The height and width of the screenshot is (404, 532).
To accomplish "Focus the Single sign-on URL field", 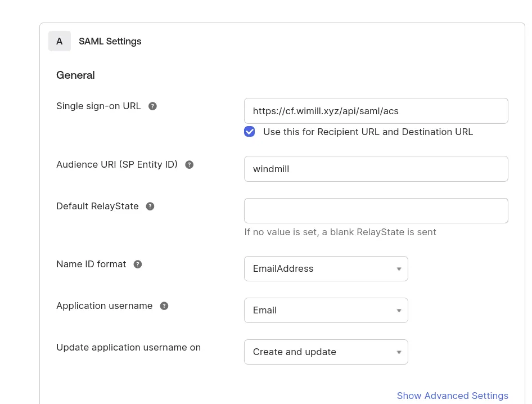I will [x=376, y=111].
